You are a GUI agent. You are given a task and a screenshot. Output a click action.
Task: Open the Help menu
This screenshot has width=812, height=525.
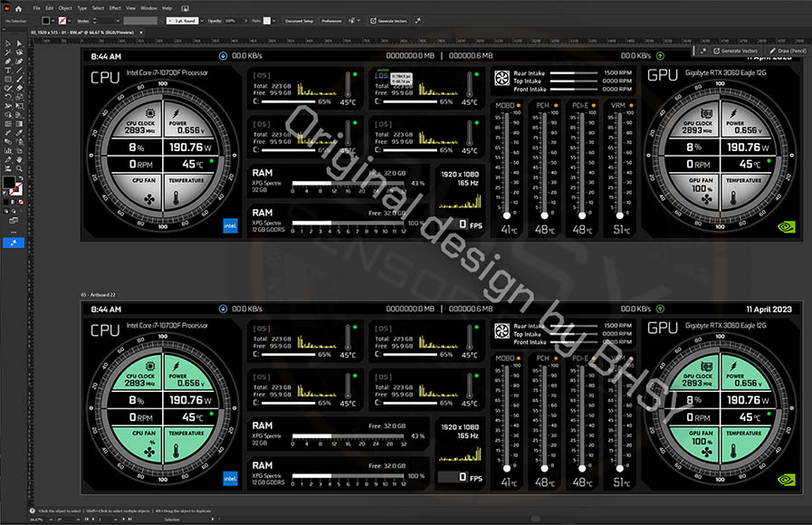[167, 8]
